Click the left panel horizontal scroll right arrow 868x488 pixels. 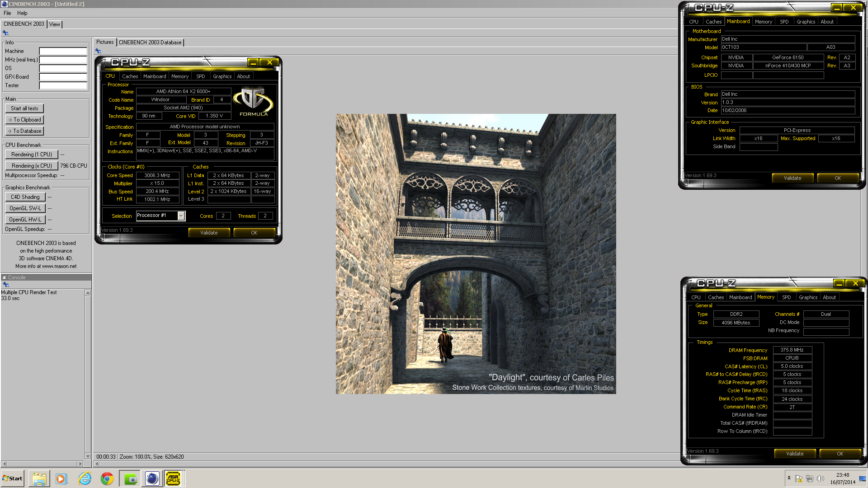tap(80, 464)
